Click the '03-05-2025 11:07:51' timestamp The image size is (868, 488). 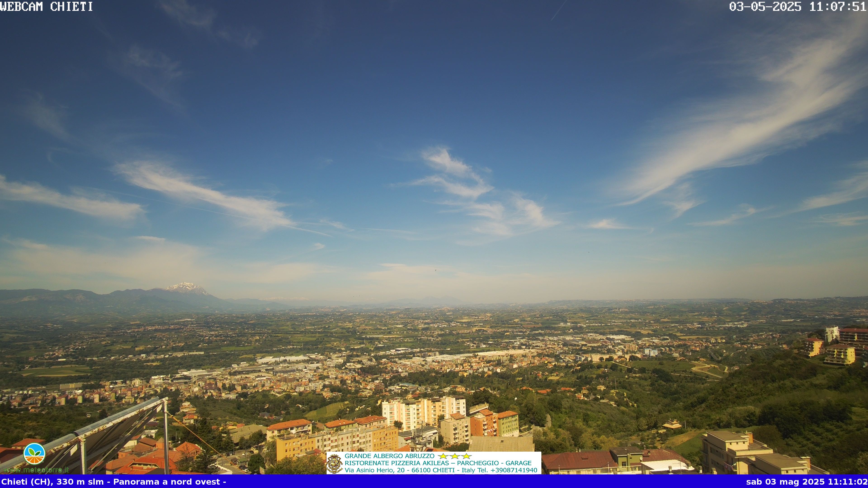[798, 6]
